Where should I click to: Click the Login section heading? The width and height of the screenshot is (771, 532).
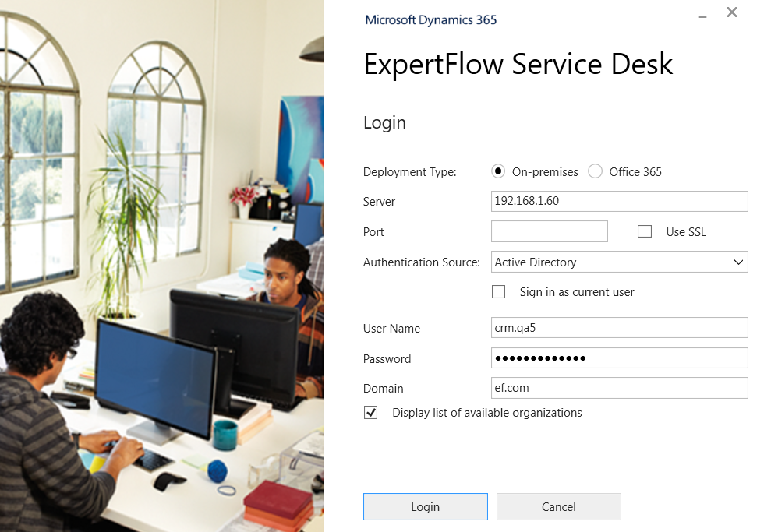[x=384, y=123]
